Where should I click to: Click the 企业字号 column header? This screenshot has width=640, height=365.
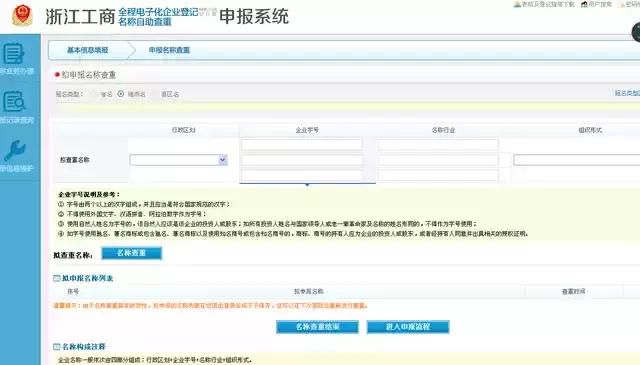[307, 130]
